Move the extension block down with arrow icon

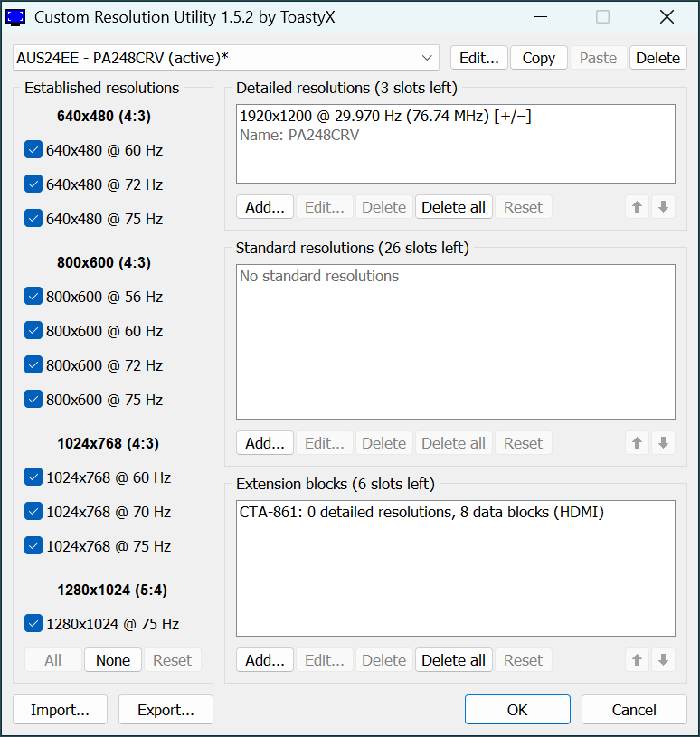pos(664,659)
